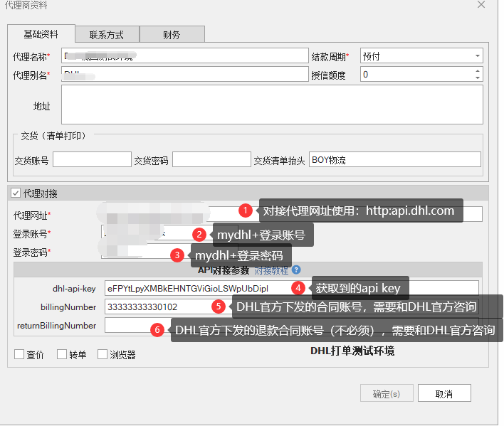This screenshot has width=504, height=426.
Task: Click the blue help icon beside 对接教程
Action: [296, 270]
